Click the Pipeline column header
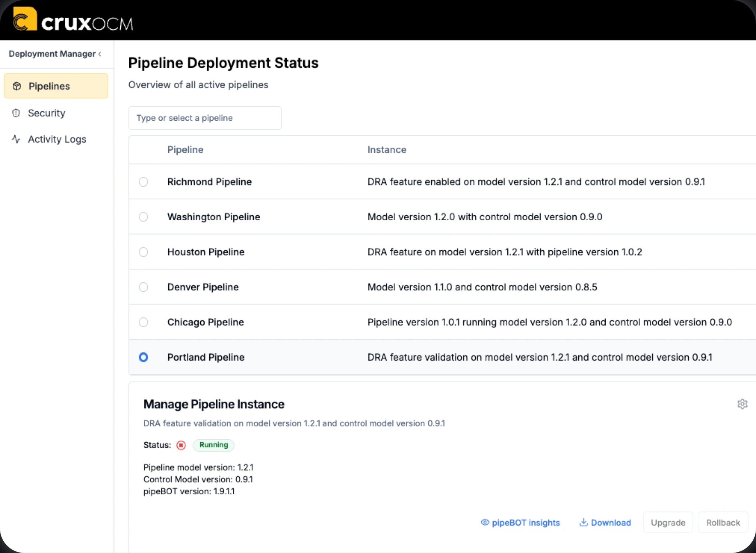 point(185,150)
